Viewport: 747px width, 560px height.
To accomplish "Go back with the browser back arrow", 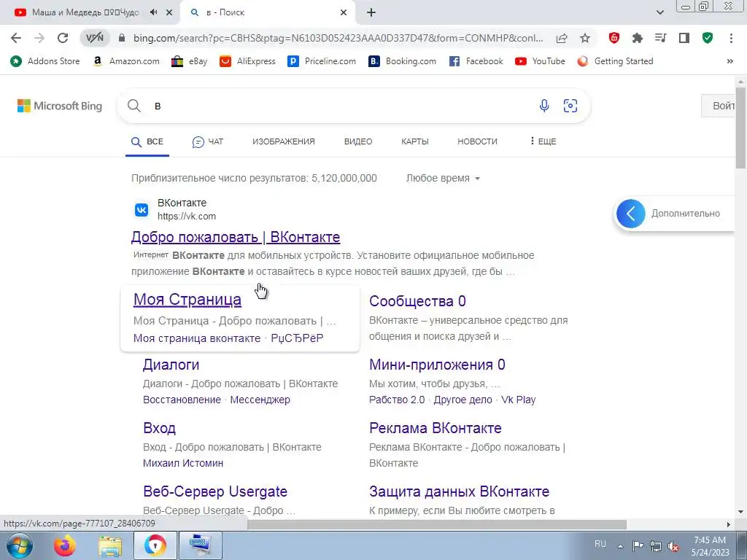I will pyautogui.click(x=16, y=38).
